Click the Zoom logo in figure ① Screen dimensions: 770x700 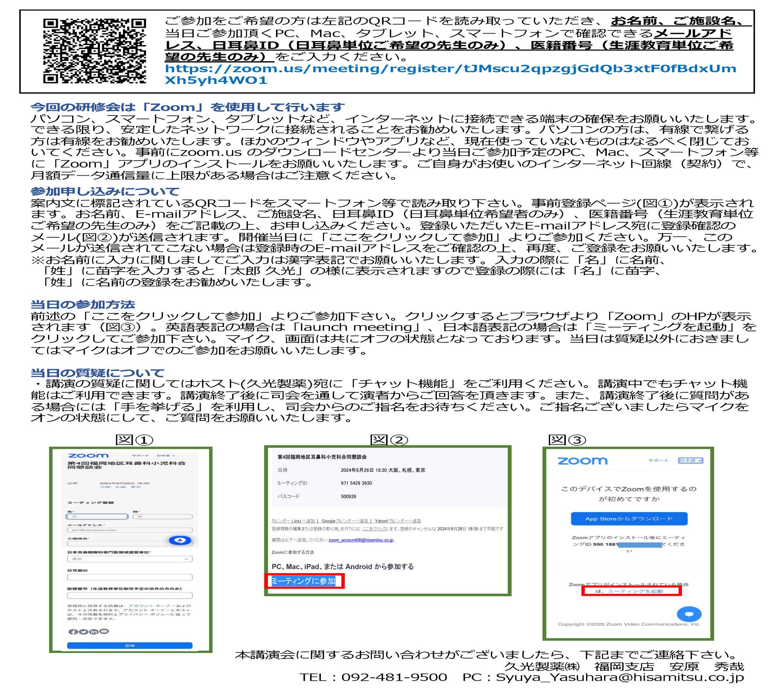[x=88, y=456]
